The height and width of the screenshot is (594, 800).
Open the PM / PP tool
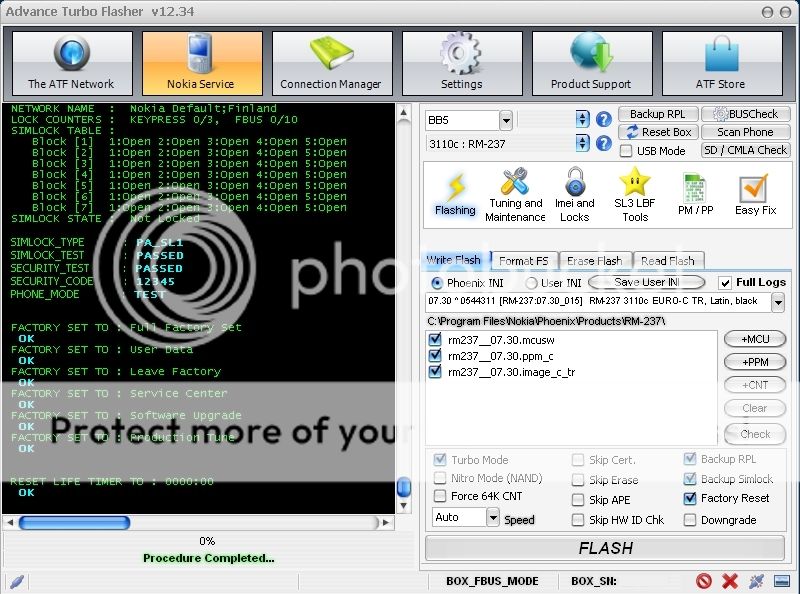[695, 195]
